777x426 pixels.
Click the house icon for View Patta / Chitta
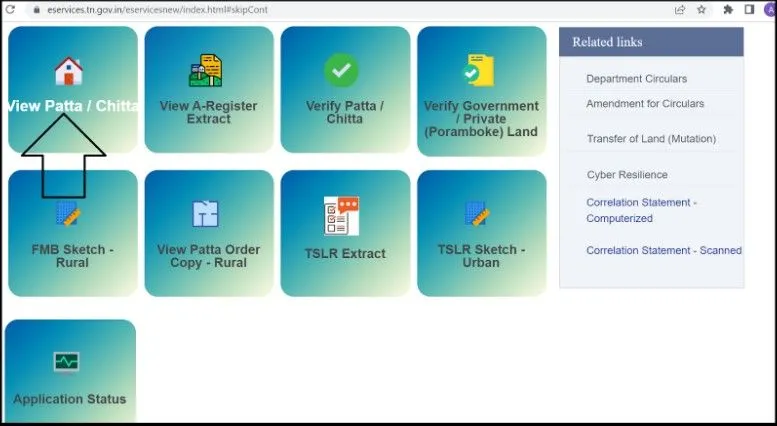pos(68,71)
